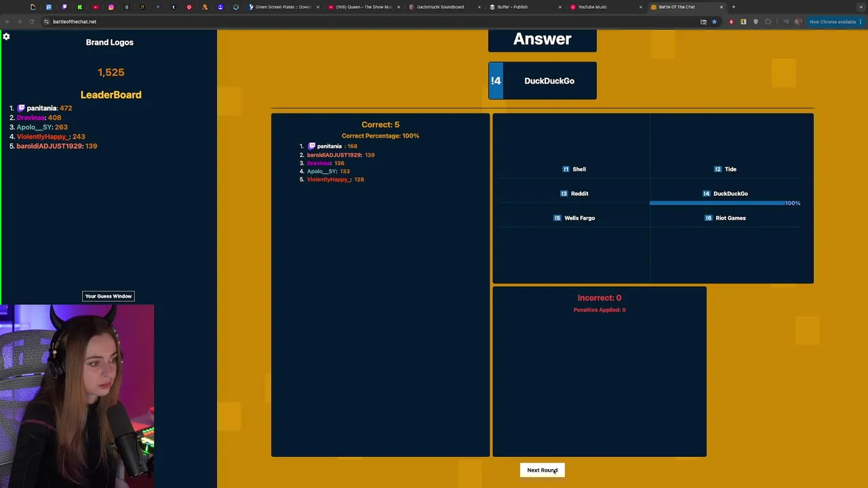This screenshot has height=488, width=868.
Task: Click Apolo__SY: 133 in Correct list
Action: (328, 171)
